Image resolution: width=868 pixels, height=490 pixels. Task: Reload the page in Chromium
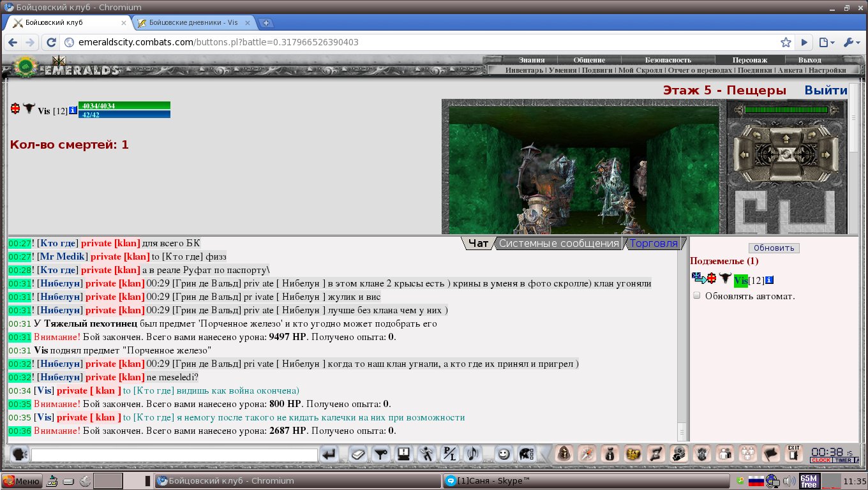(51, 43)
